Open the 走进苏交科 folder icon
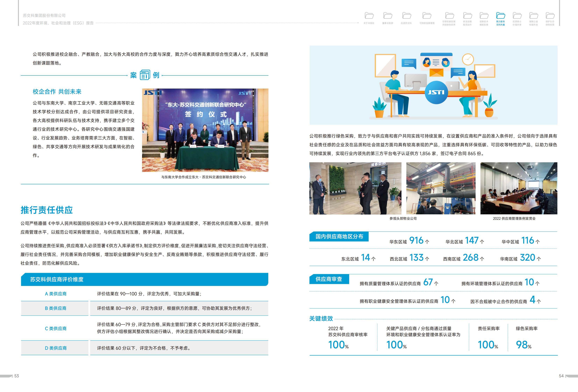Screen dimensions: 578x392 407,16
